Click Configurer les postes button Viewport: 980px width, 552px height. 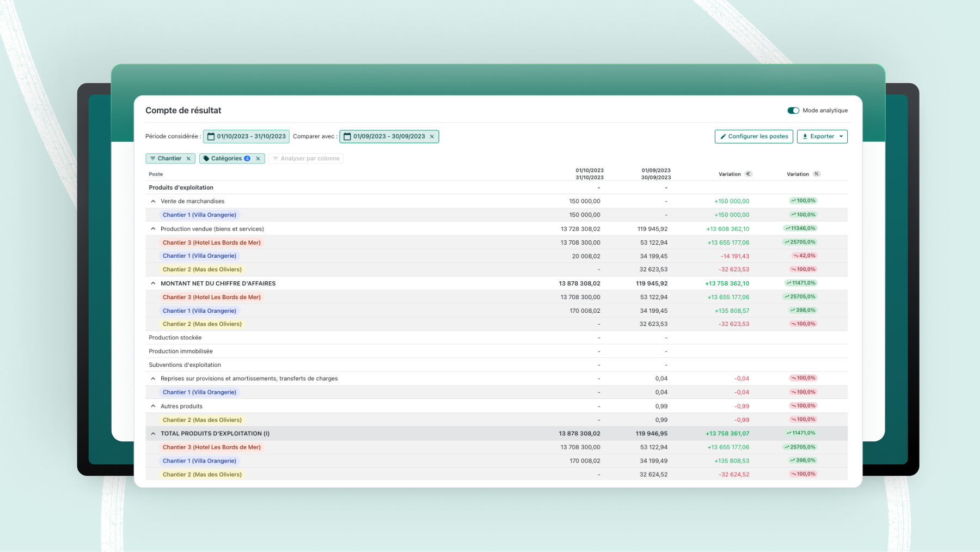pyautogui.click(x=754, y=136)
